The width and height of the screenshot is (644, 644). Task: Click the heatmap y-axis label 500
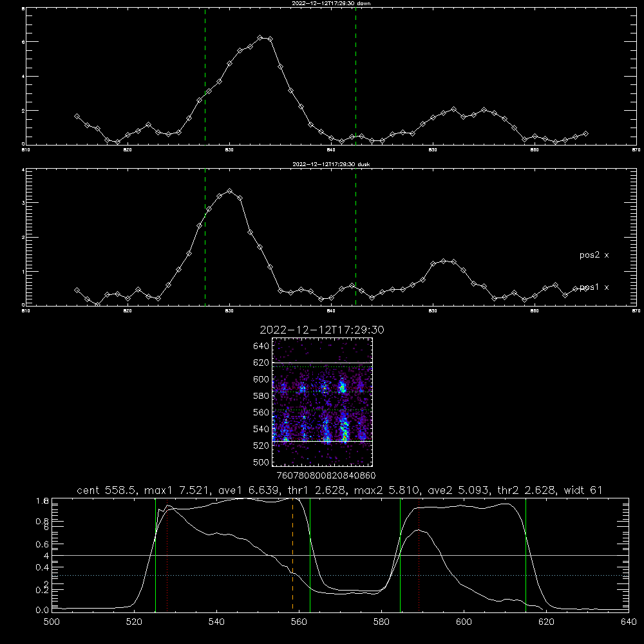pos(261,462)
